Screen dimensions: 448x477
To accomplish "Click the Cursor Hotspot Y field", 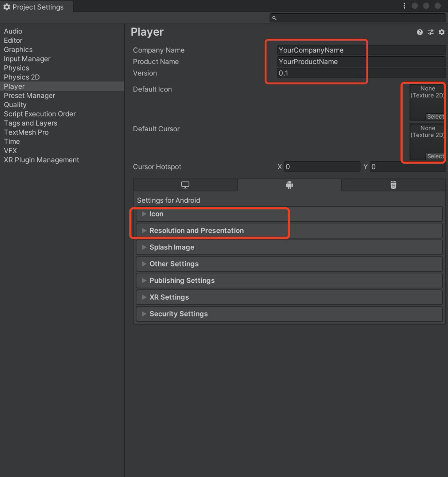I will pos(408,167).
